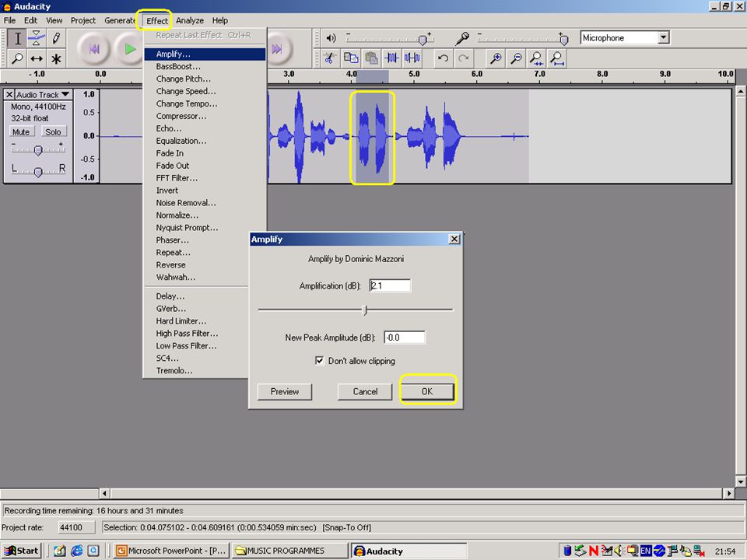Click Preview in Amplify dialog

[285, 391]
